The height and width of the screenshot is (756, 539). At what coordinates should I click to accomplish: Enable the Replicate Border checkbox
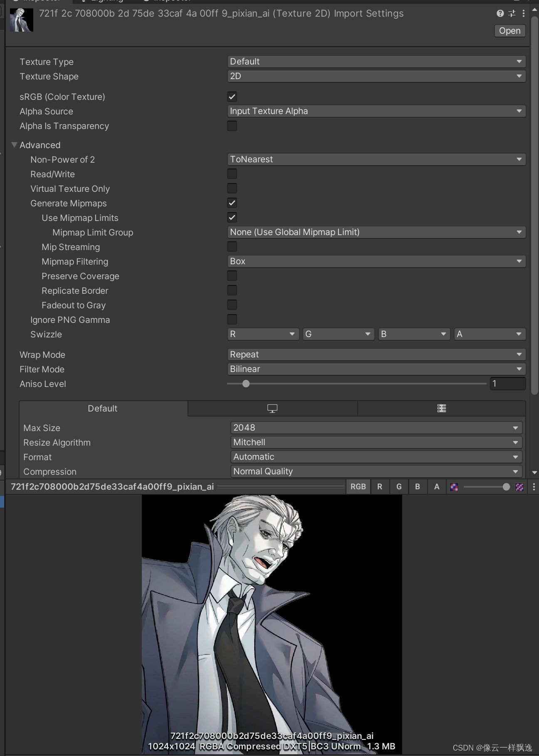[232, 290]
